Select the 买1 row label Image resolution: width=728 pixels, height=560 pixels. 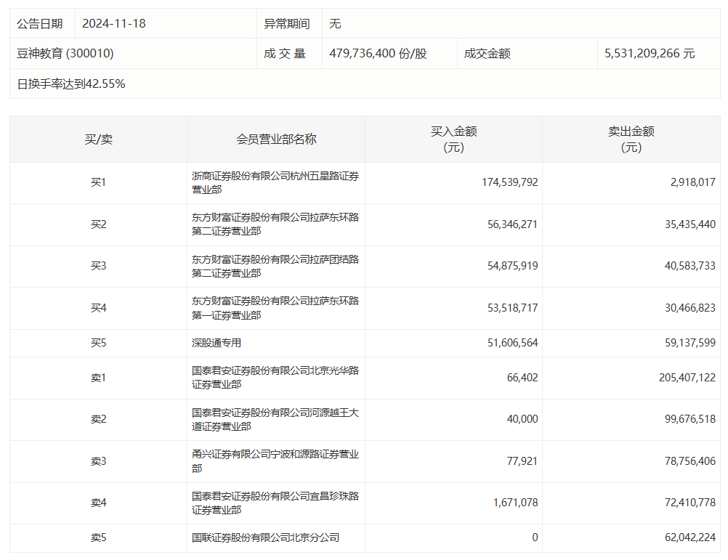click(98, 182)
